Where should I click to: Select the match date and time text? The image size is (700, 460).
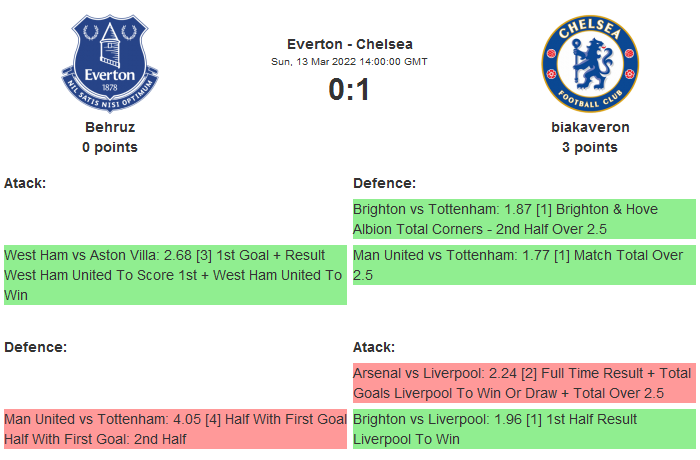pyautogui.click(x=349, y=62)
